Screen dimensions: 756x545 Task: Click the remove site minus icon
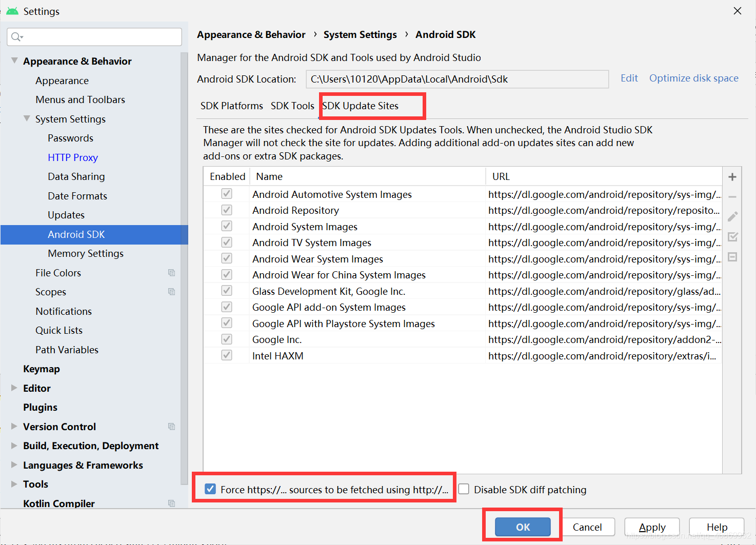coord(732,197)
